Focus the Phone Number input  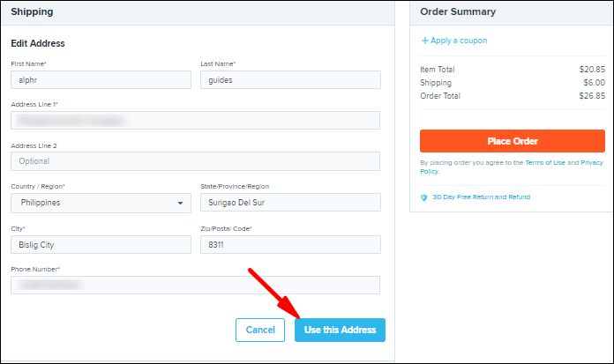(x=195, y=285)
